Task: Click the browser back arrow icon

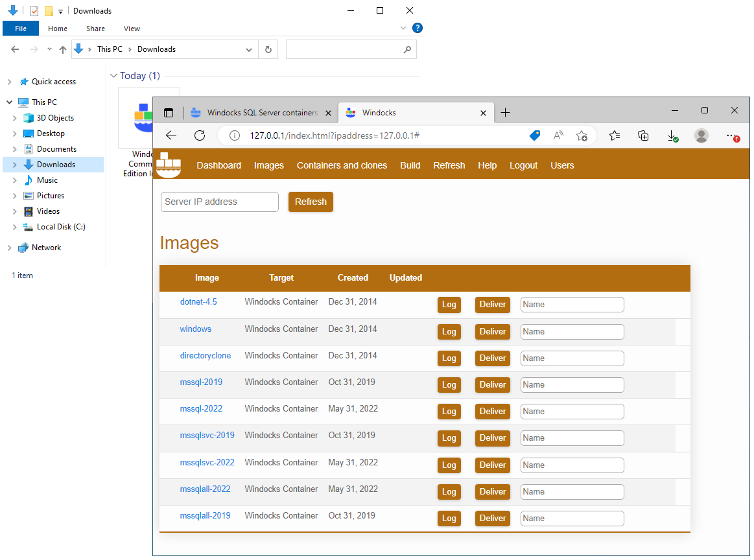Action: [171, 135]
